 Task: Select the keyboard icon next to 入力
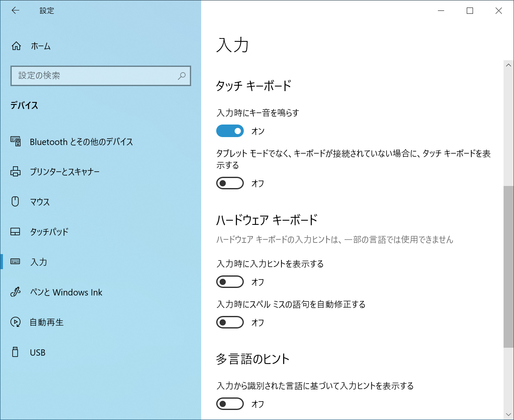tap(15, 262)
